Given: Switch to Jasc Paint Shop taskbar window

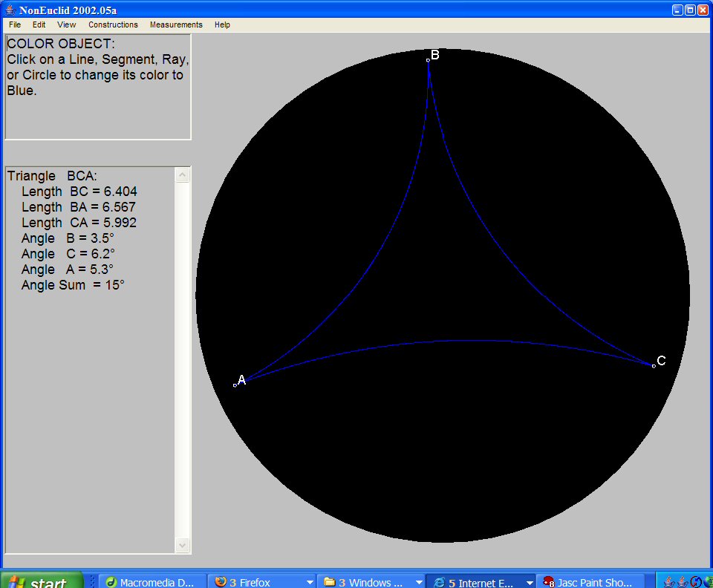Looking at the screenshot, I should tap(590, 581).
